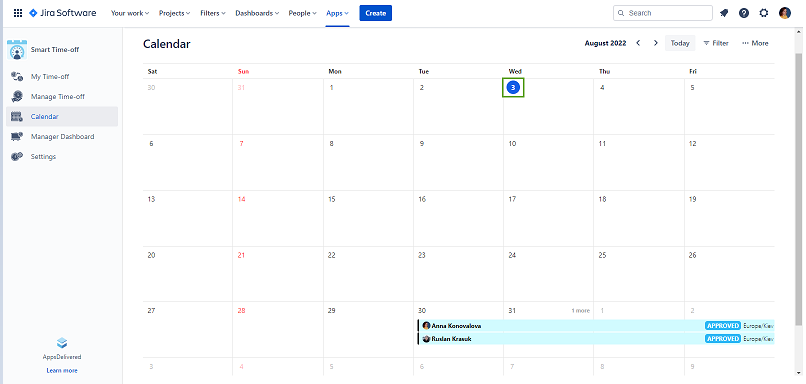Click the Jira Software logo
Viewport: 806px width, 384px height.
click(x=62, y=13)
